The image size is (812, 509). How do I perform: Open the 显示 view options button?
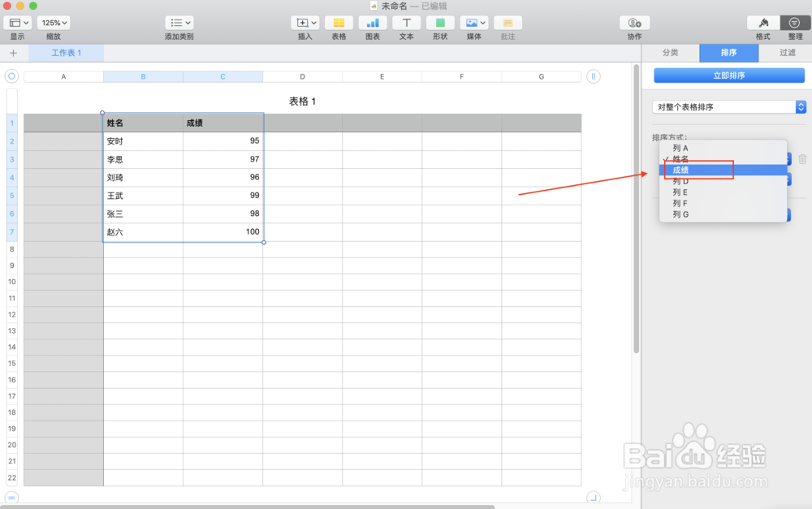click(x=18, y=23)
